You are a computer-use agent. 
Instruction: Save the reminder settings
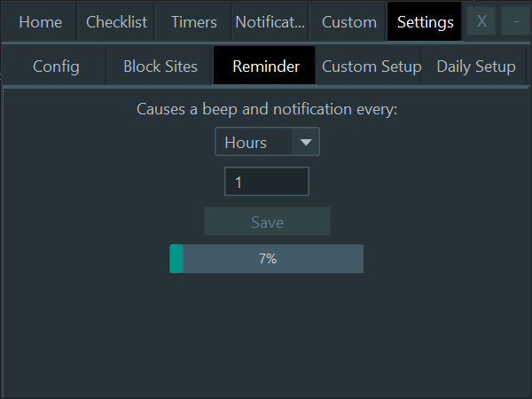[x=267, y=222]
